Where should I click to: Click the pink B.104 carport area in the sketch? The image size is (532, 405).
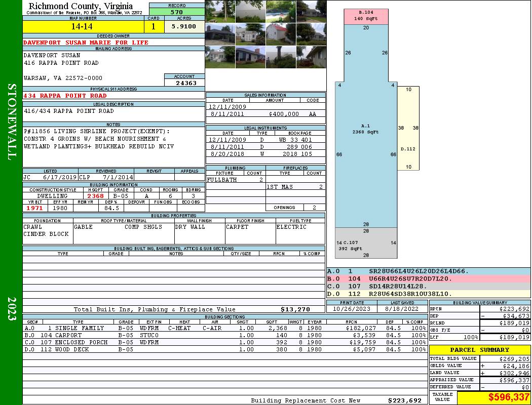(366, 17)
